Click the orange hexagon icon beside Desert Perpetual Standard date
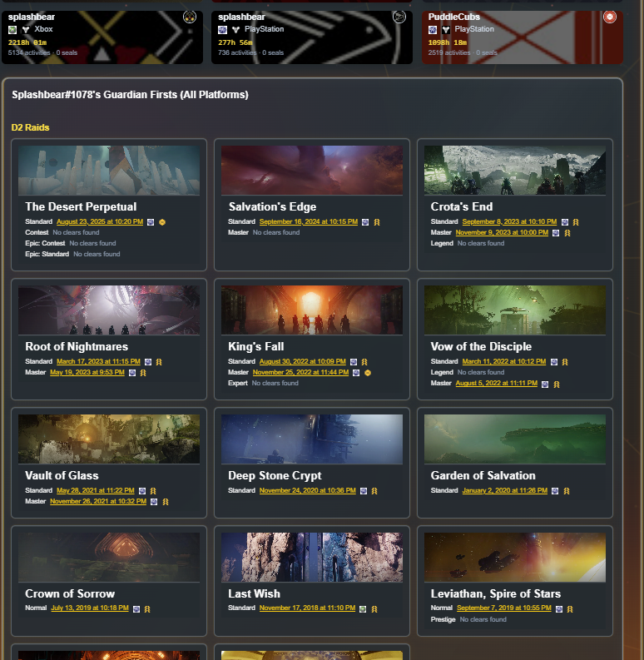Screen dimensions: 644x660 162,222
